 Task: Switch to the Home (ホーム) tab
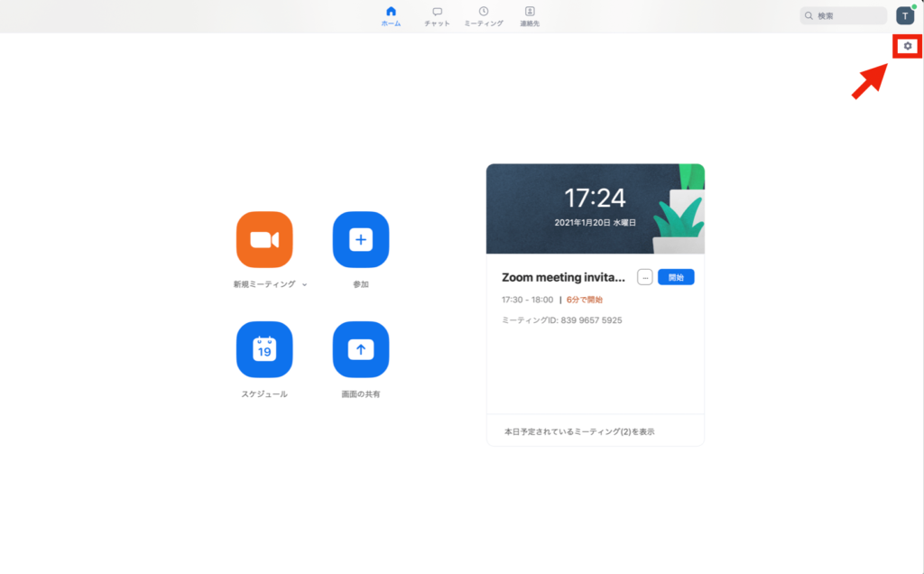pyautogui.click(x=391, y=16)
